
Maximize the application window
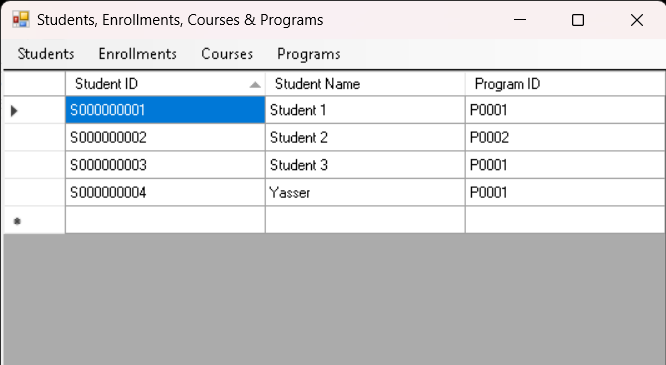tap(578, 20)
